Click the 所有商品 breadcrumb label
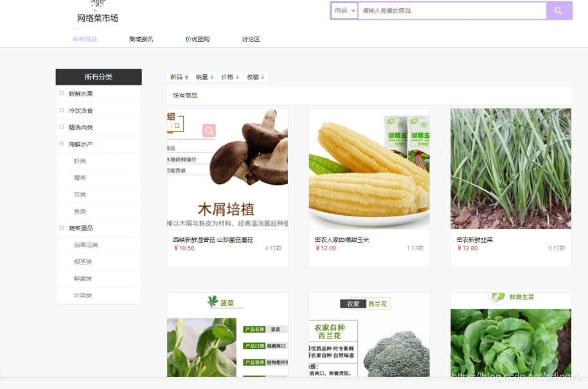The height and width of the screenshot is (389, 588). (x=185, y=96)
